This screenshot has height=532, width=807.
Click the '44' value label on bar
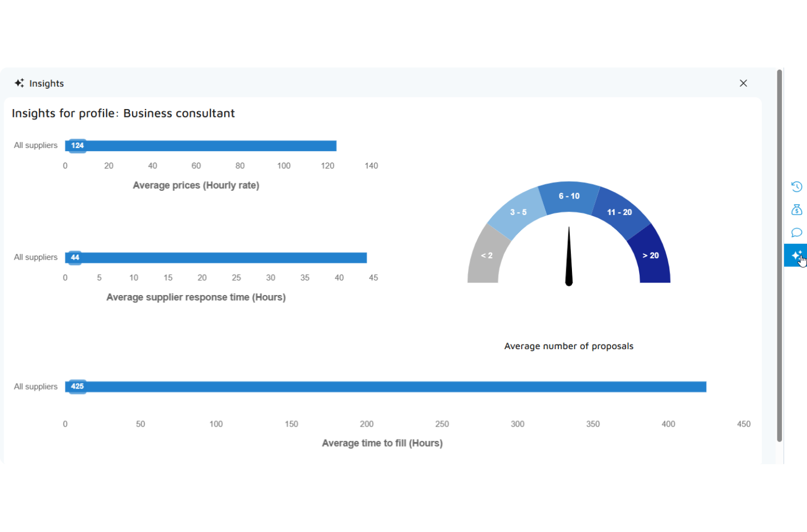pos(75,257)
